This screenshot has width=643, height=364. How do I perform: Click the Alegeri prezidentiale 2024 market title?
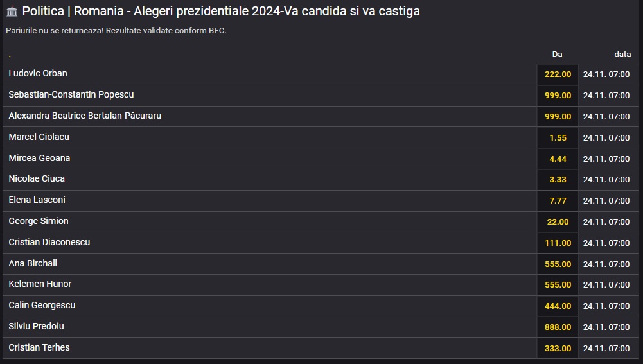pyautogui.click(x=221, y=11)
